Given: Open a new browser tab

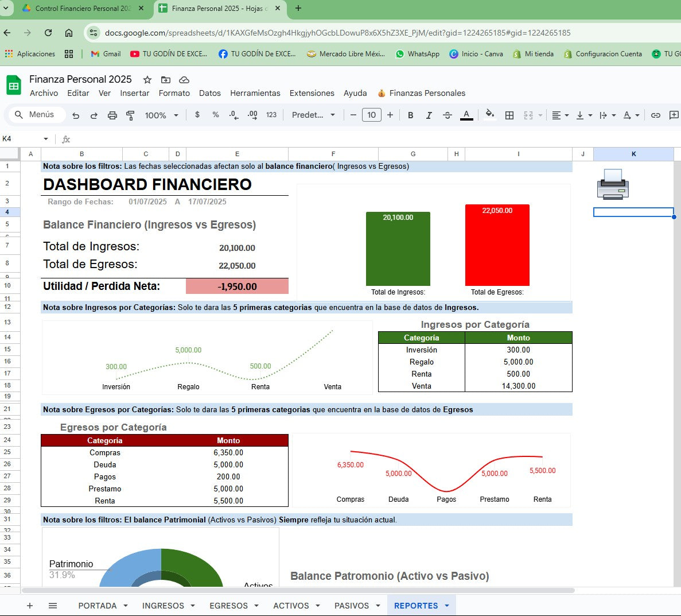Looking at the screenshot, I should pyautogui.click(x=298, y=8).
